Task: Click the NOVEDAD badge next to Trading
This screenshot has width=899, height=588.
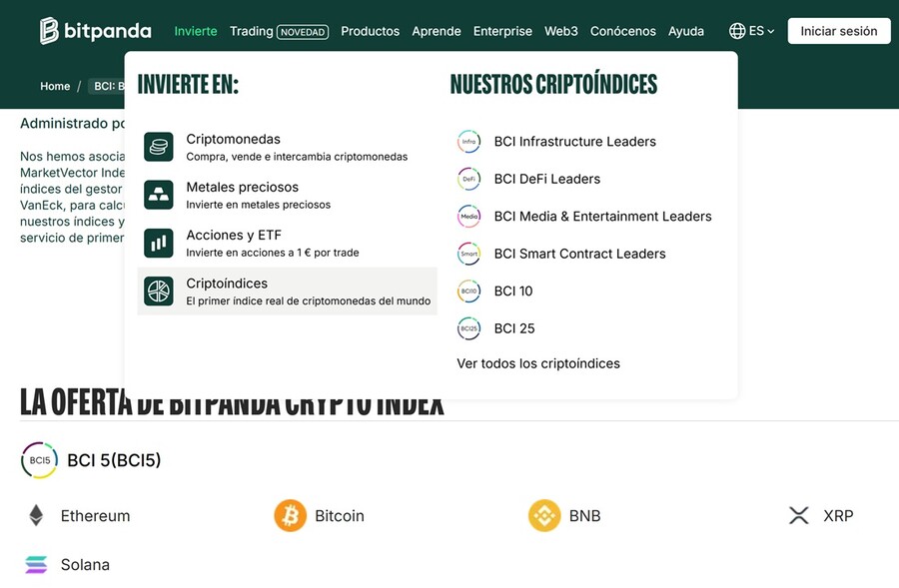Action: point(303,32)
